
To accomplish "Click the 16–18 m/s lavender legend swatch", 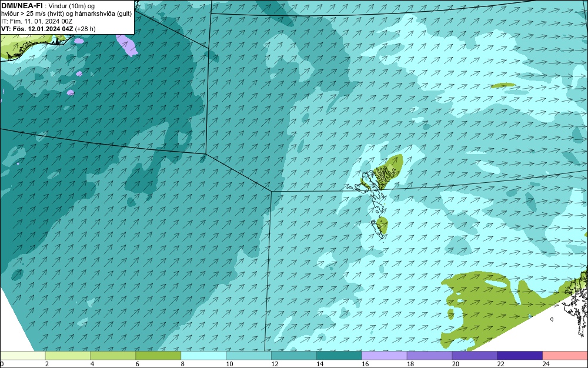I will [x=385, y=355].
